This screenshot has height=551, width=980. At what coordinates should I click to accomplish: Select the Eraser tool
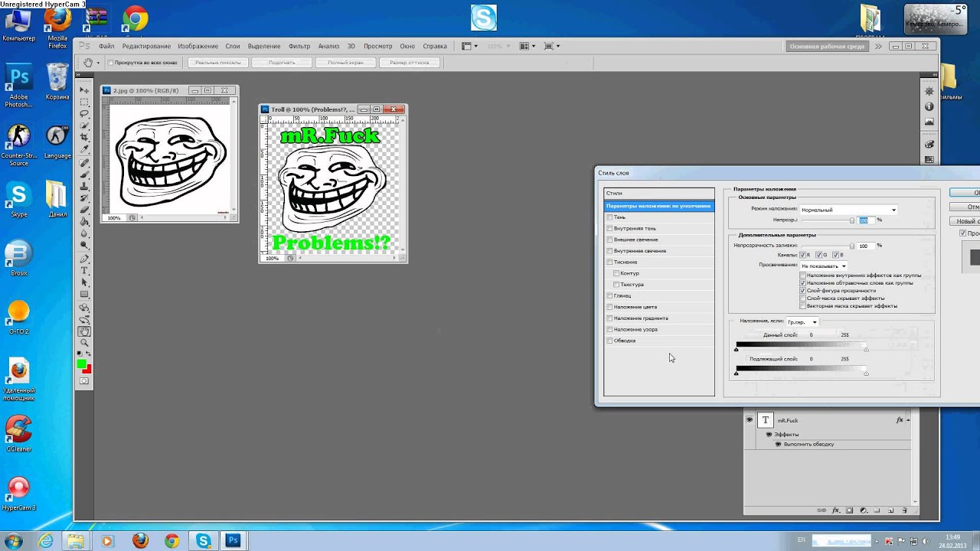pyautogui.click(x=84, y=209)
